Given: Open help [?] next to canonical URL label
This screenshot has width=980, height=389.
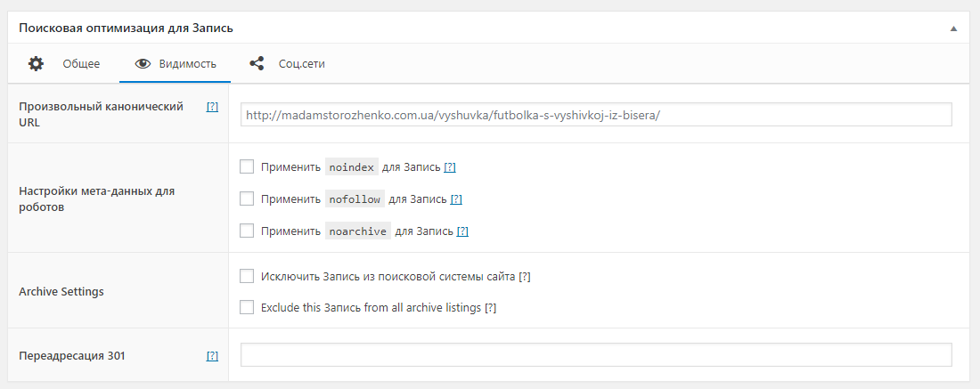Looking at the screenshot, I should tap(212, 107).
